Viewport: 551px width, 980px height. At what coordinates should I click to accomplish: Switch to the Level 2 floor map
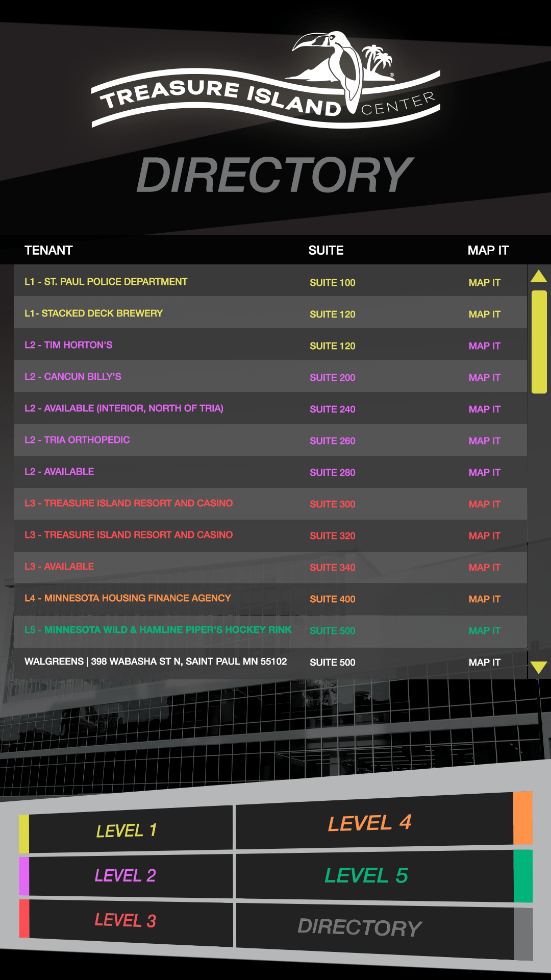click(x=125, y=876)
